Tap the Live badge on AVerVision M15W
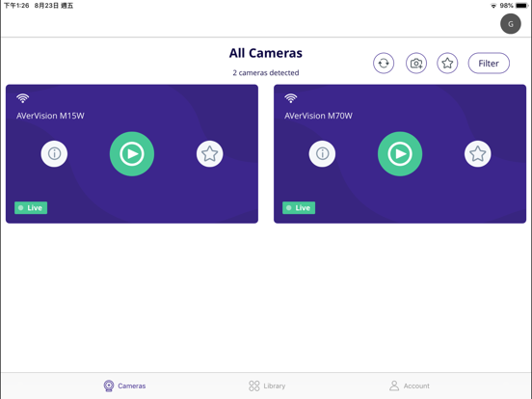Viewport: 532px width, 399px height. tap(31, 207)
